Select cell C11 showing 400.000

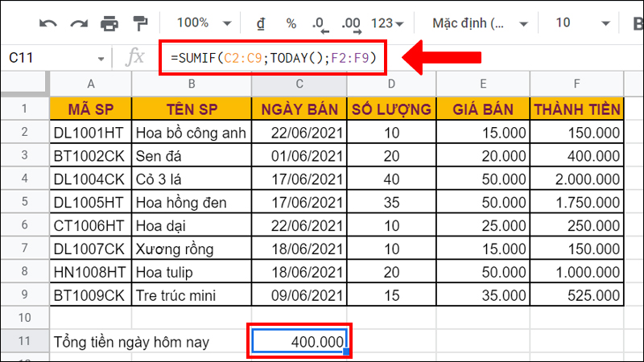point(299,342)
